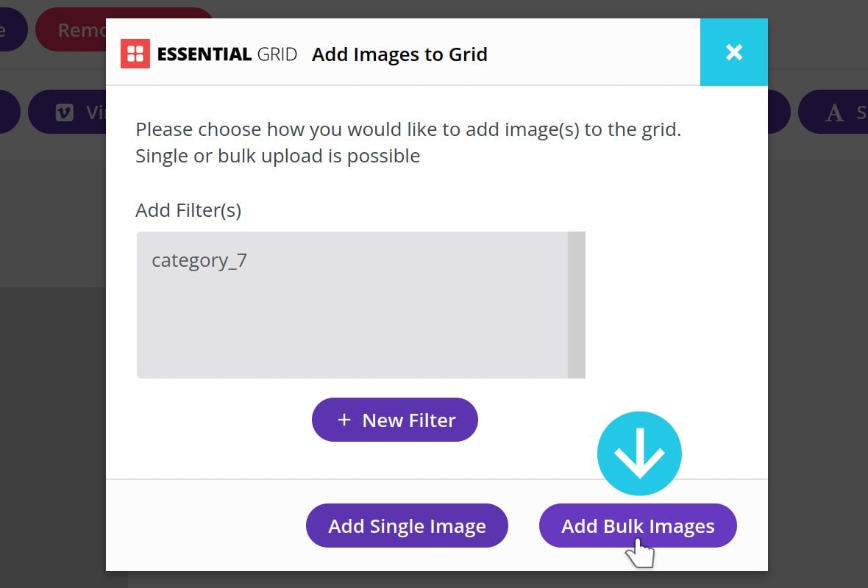Click the filter list scrollbar

click(576, 305)
